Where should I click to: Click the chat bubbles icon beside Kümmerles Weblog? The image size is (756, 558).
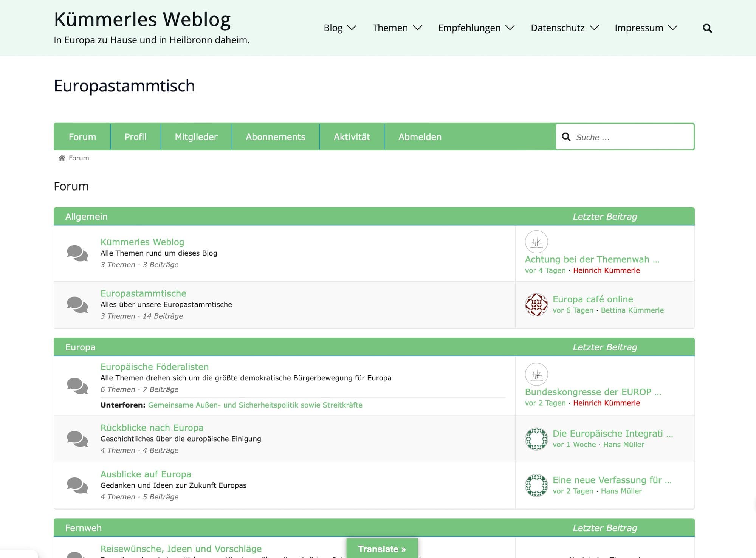click(x=77, y=253)
